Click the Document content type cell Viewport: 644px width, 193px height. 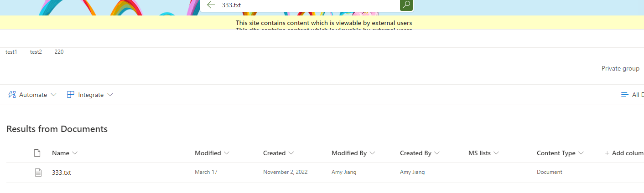click(x=550, y=172)
